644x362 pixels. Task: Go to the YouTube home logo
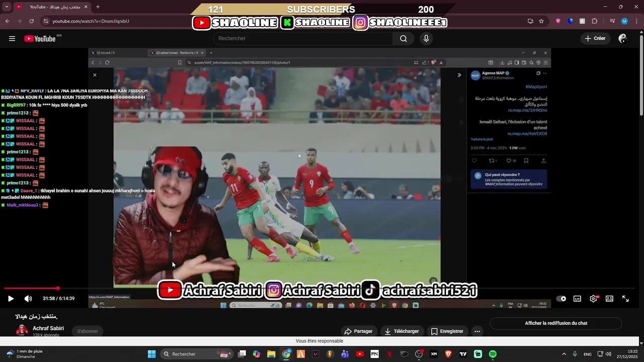pyautogui.click(x=40, y=39)
